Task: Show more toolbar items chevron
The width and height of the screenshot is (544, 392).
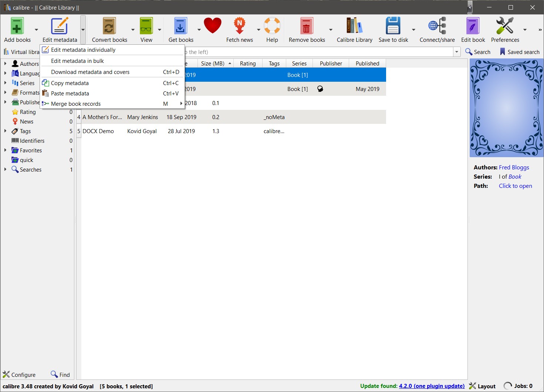Action: pos(540,30)
